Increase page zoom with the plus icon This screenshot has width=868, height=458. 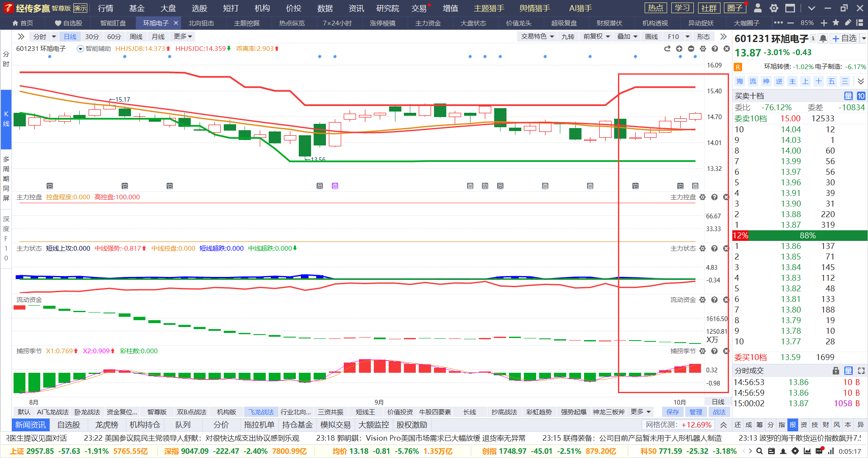[x=824, y=23]
